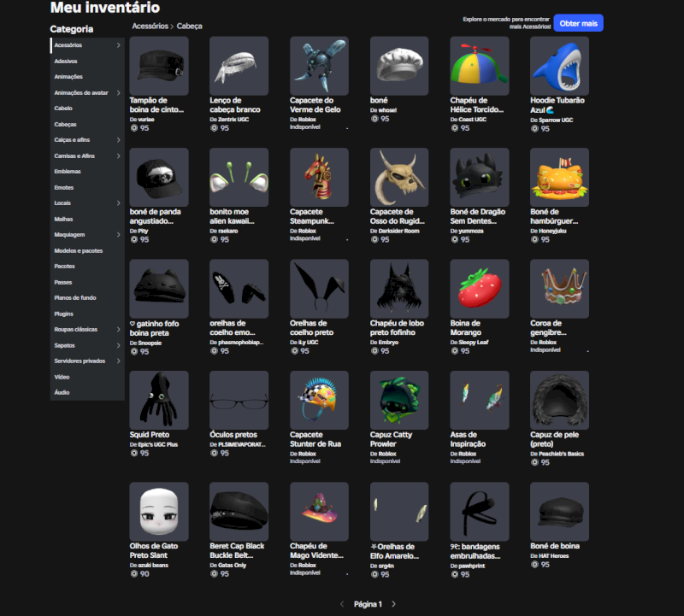
Task: Select the Animações category
Action: (x=87, y=77)
